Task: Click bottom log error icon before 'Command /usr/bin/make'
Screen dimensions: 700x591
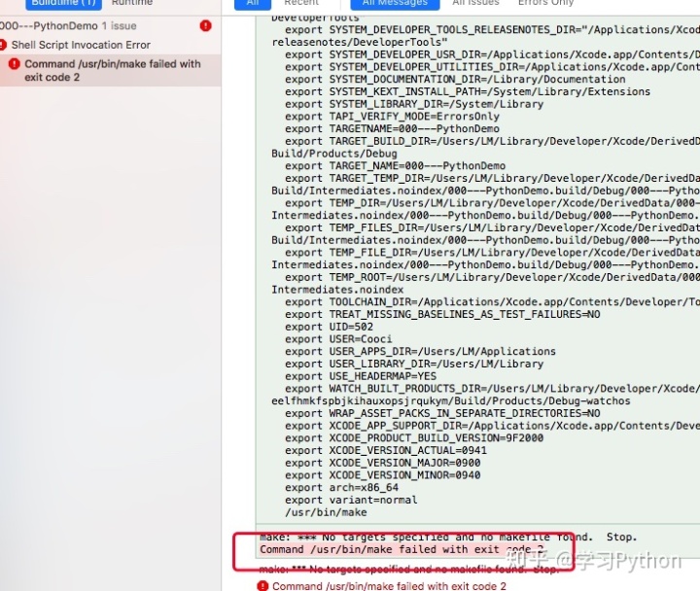Action: click(262, 585)
